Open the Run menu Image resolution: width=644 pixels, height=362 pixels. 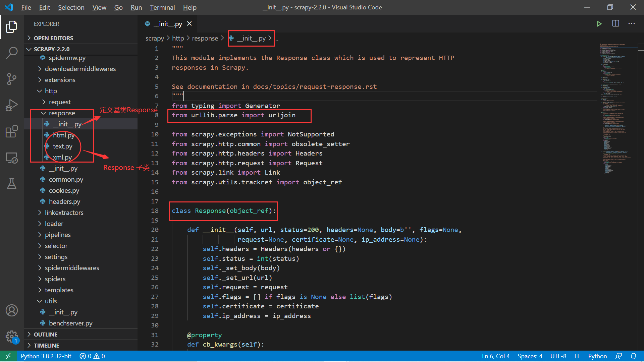click(x=136, y=7)
